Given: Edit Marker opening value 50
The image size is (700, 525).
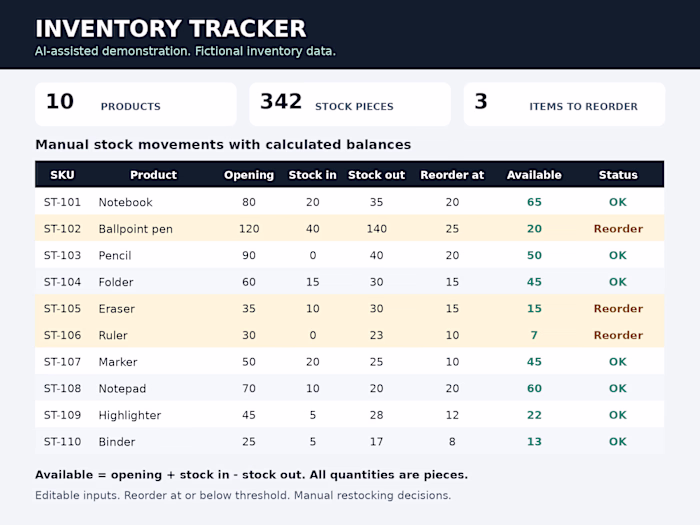Looking at the screenshot, I should click(x=249, y=362).
